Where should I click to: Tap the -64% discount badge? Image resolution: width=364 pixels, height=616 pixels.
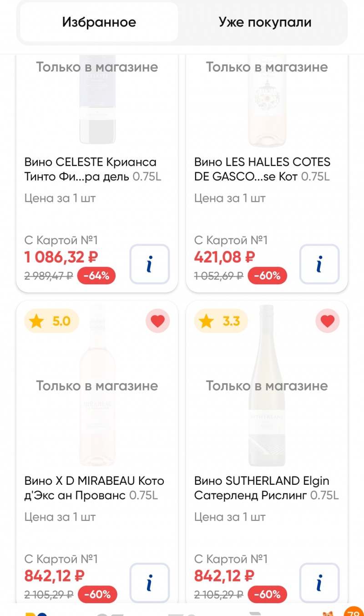pos(96,276)
